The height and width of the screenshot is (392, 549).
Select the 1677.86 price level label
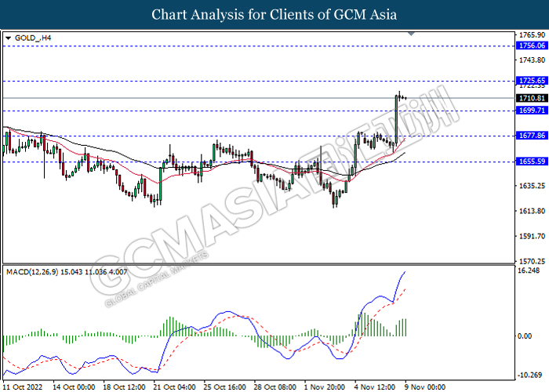(x=532, y=136)
